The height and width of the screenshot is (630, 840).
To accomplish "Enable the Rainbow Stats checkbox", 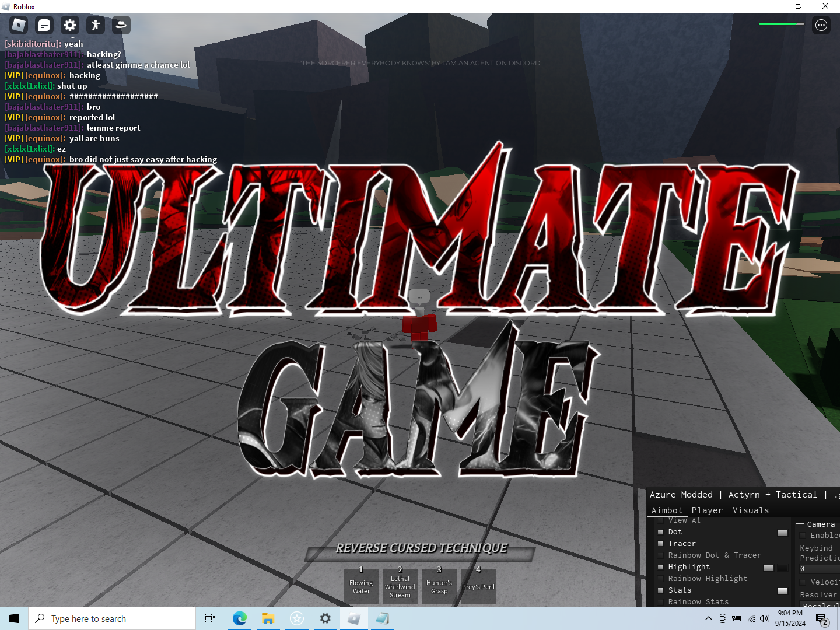I will coord(660,602).
